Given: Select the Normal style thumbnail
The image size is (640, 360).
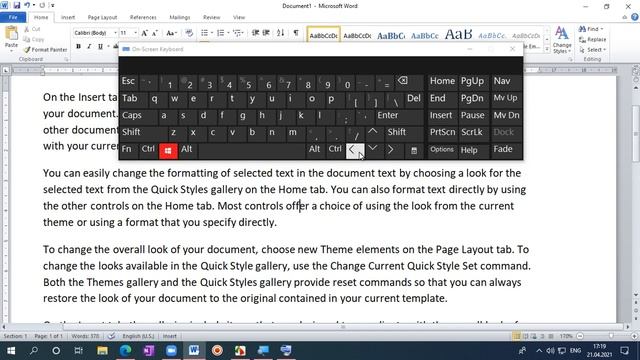Looking at the screenshot, I should click(x=323, y=36).
